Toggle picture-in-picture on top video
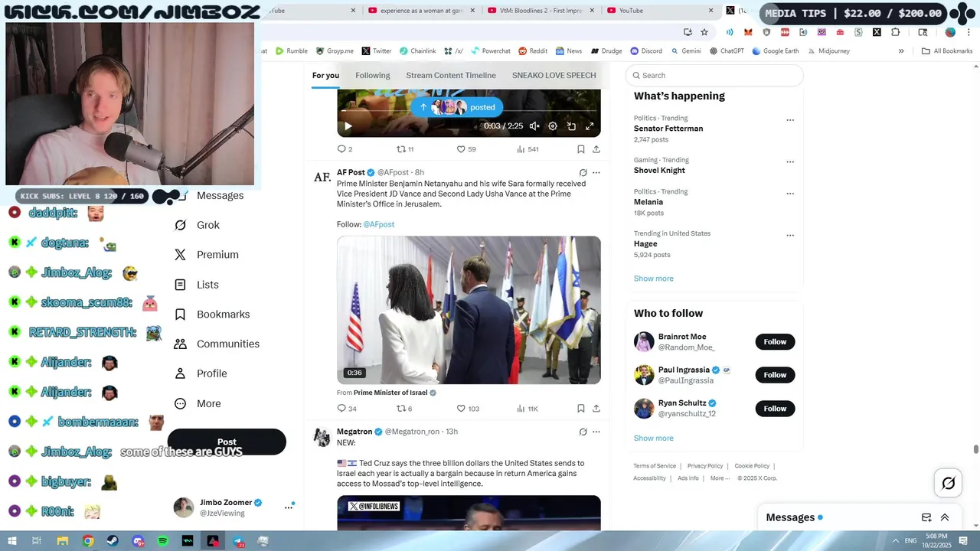 (x=571, y=126)
